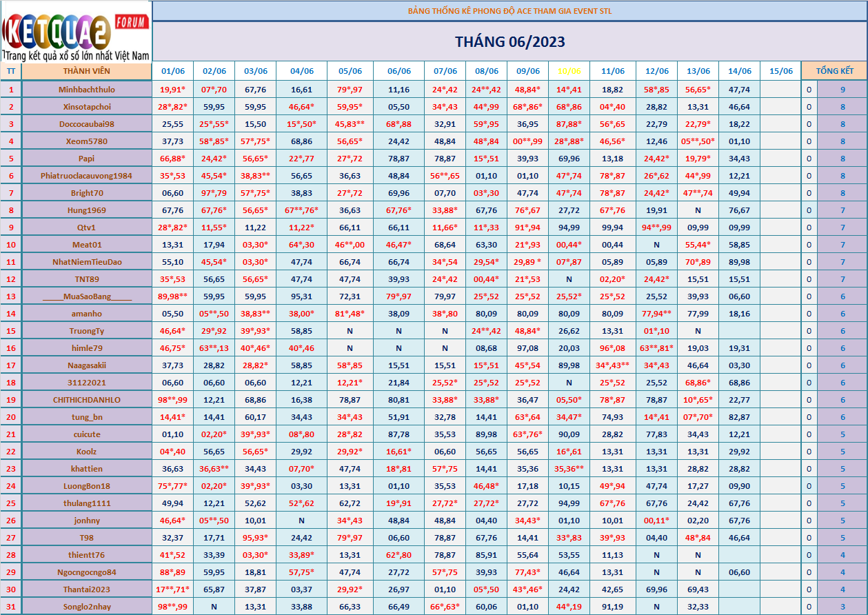Select the yellow 10/06 date header

tap(569, 71)
